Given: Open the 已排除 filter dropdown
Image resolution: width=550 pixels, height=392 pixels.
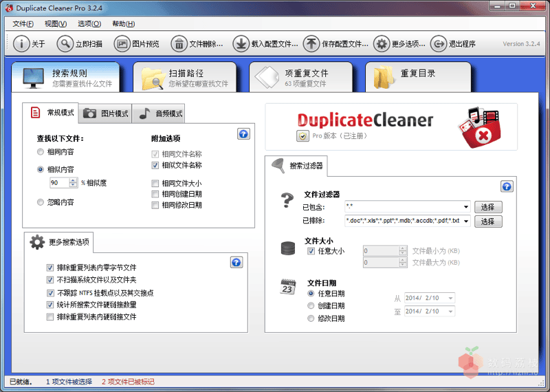Looking at the screenshot, I should click(466, 221).
